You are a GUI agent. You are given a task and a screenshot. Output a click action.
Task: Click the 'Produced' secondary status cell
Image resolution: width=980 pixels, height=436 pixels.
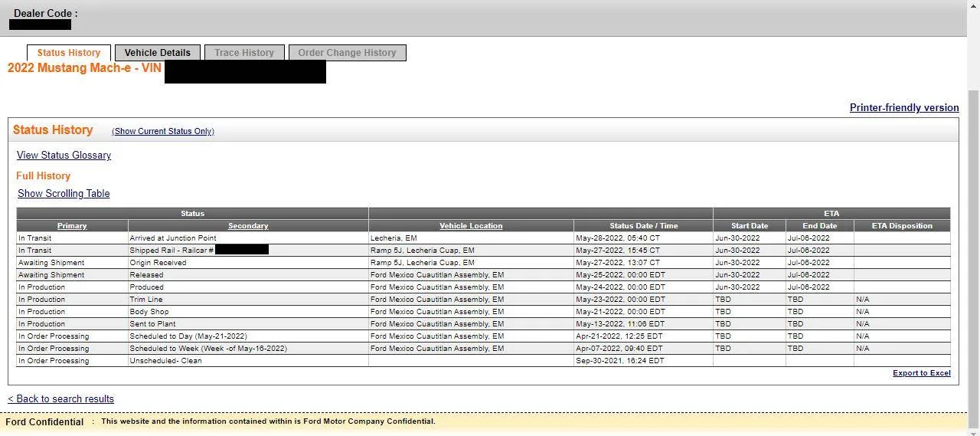point(248,287)
